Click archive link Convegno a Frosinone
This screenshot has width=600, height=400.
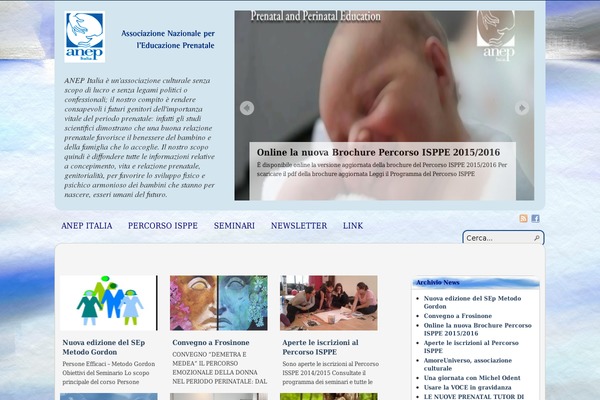(458, 316)
